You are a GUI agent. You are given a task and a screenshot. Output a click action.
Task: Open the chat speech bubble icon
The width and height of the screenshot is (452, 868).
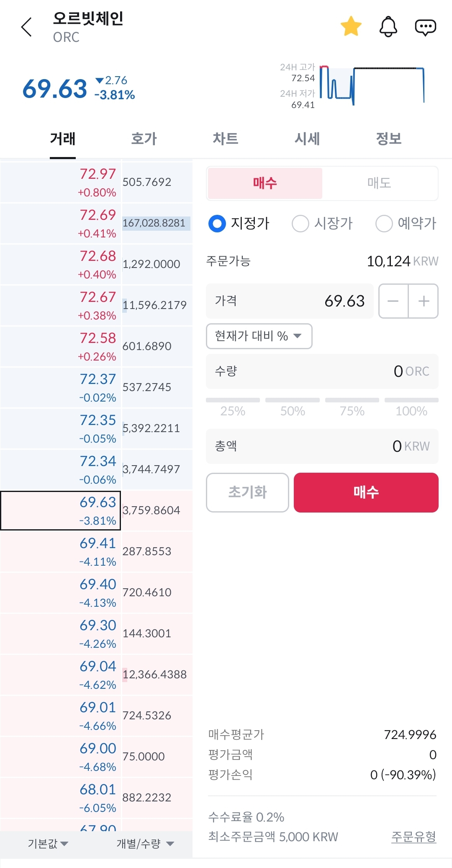point(425,27)
